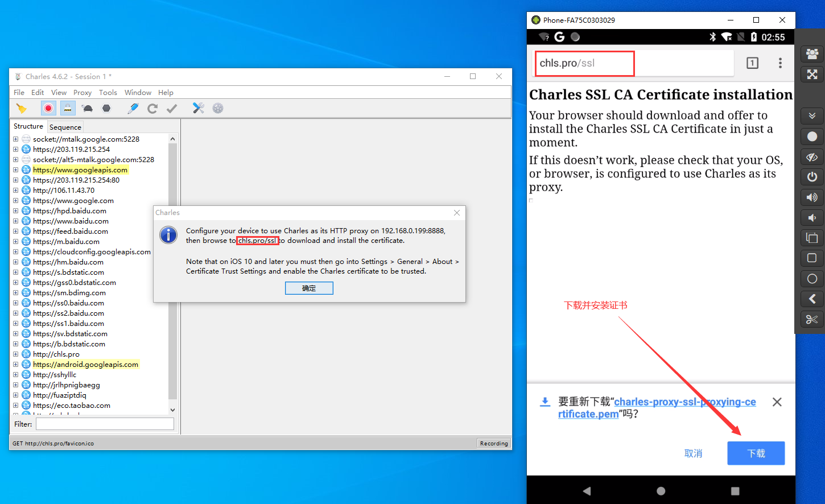Open the three-dot browser menu on phone
Screen dimensions: 825x504
coord(780,63)
